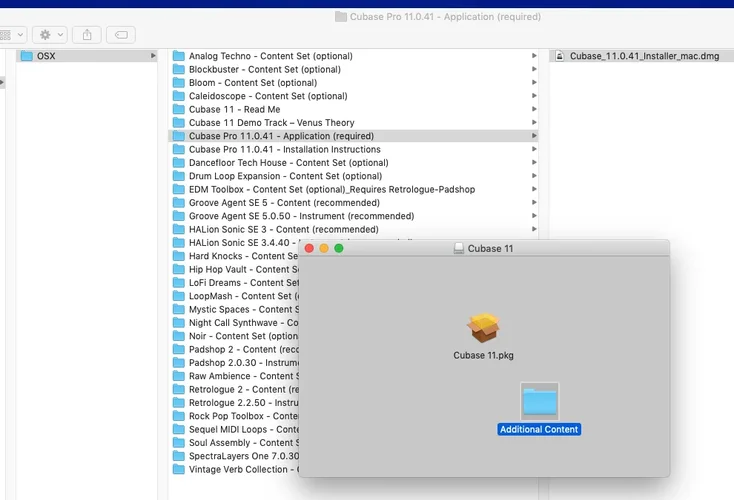Expand arrow for Blockbuster folder
The height and width of the screenshot is (500, 734).
point(534,69)
